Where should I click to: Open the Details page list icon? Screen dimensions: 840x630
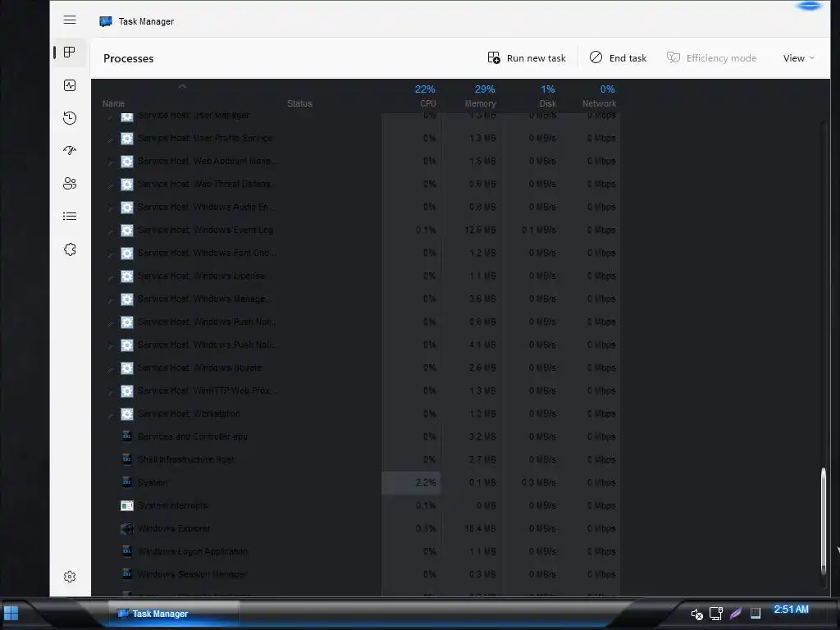coord(70,217)
